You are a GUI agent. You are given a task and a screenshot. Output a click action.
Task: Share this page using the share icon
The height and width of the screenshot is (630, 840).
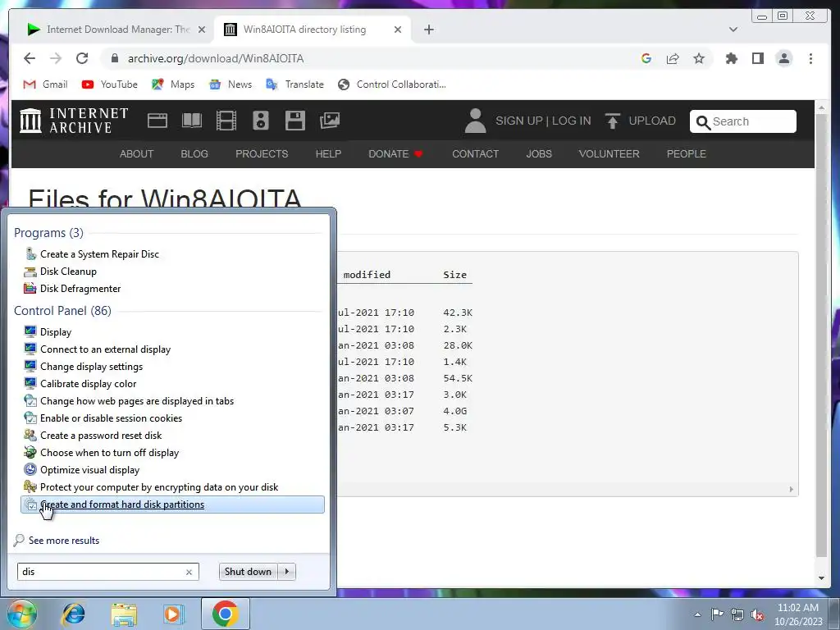[673, 58]
